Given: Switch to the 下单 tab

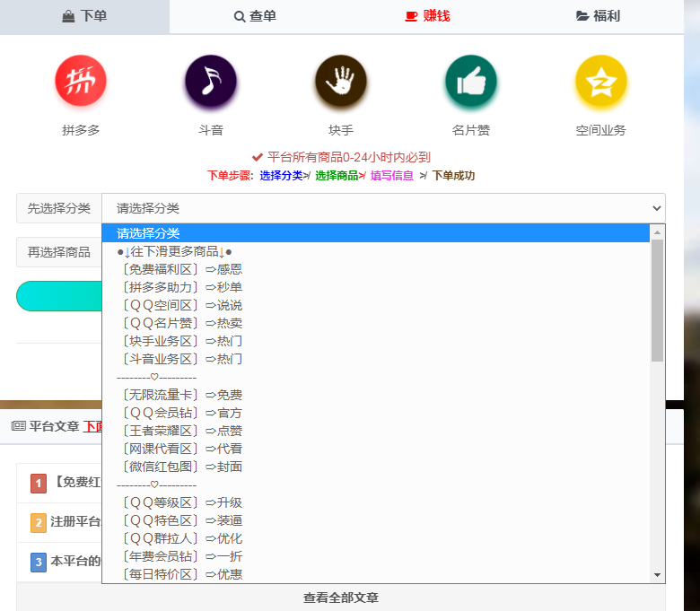Looking at the screenshot, I should pyautogui.click(x=84, y=16).
